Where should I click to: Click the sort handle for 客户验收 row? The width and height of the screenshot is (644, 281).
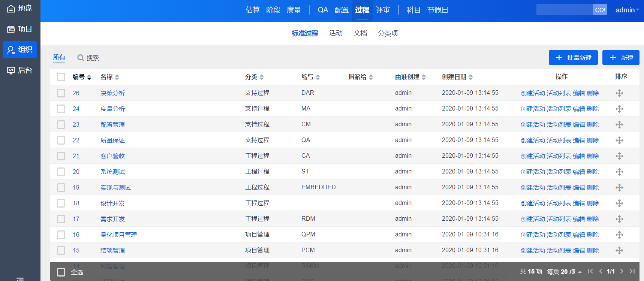click(619, 156)
